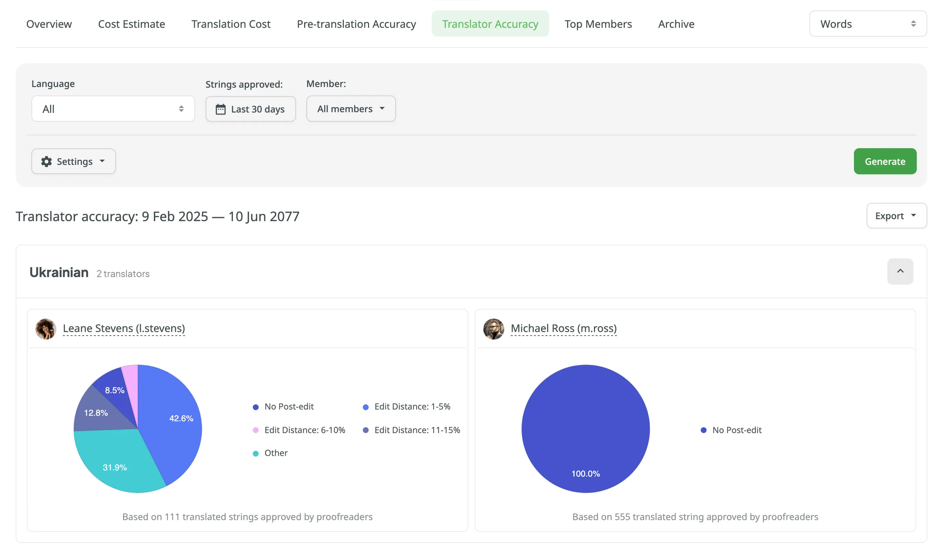Click the Settings gear icon

click(x=46, y=162)
